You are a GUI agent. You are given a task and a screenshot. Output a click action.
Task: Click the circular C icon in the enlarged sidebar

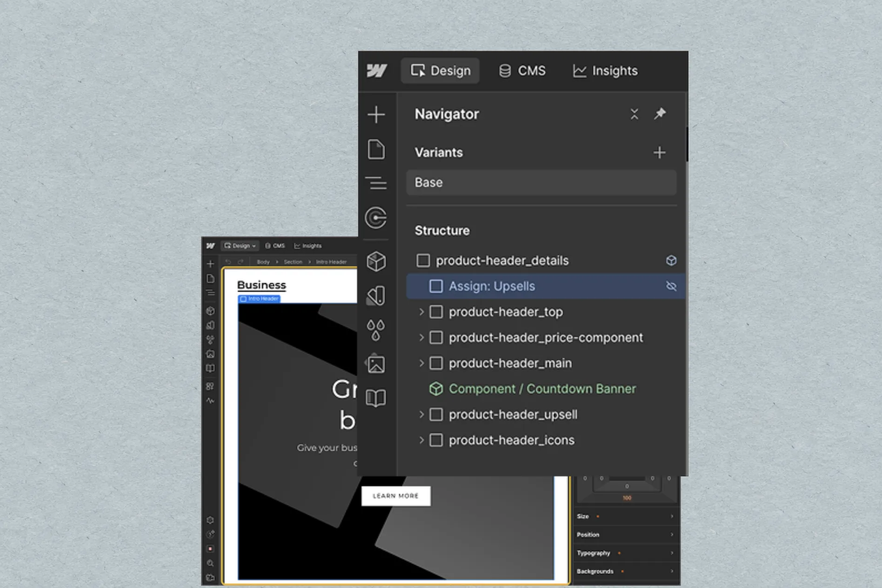(376, 218)
